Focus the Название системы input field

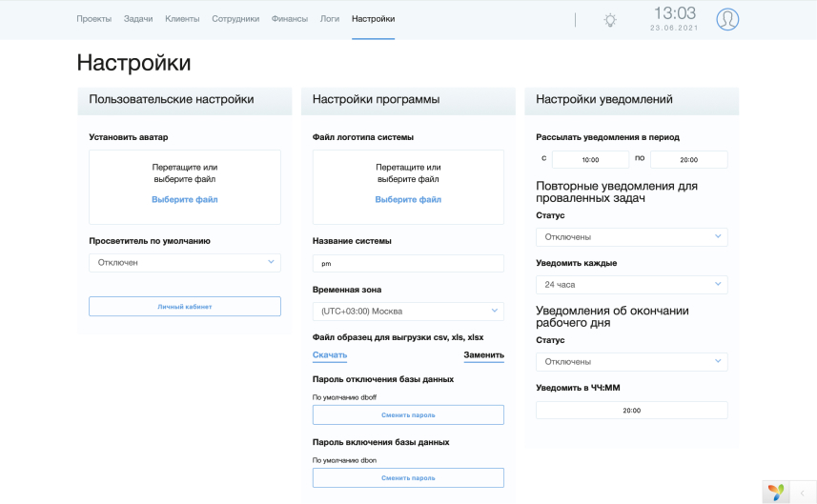408,264
